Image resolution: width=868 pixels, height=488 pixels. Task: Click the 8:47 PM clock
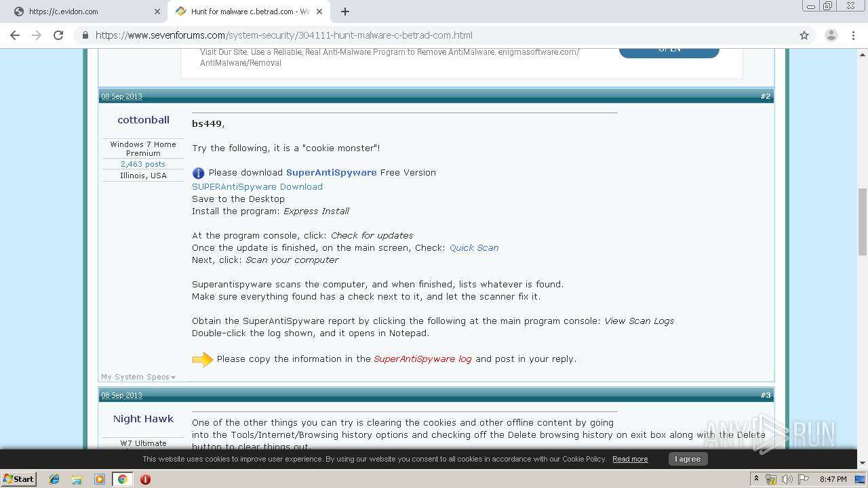click(833, 479)
